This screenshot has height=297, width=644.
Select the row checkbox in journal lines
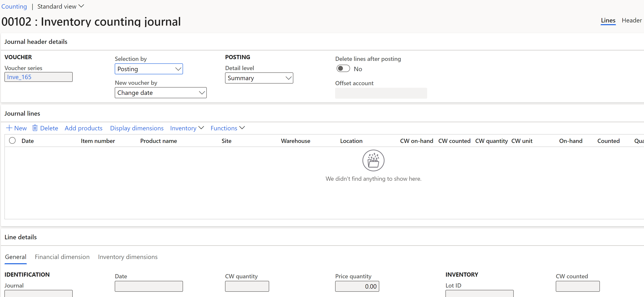click(x=12, y=141)
